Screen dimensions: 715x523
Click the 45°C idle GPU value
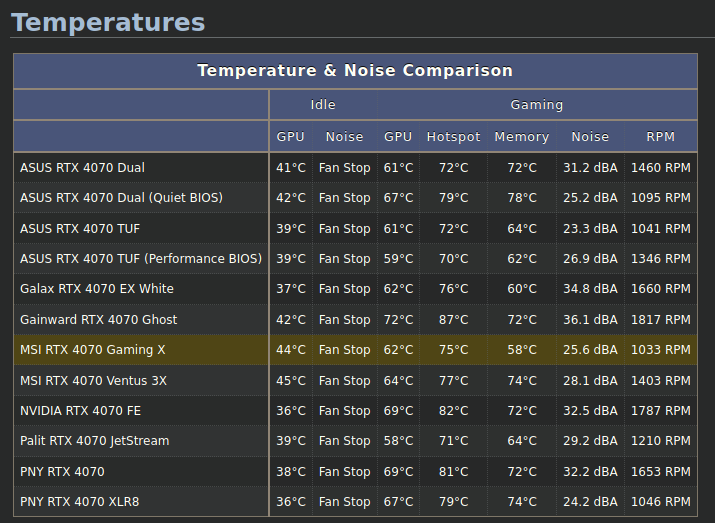[290, 380]
